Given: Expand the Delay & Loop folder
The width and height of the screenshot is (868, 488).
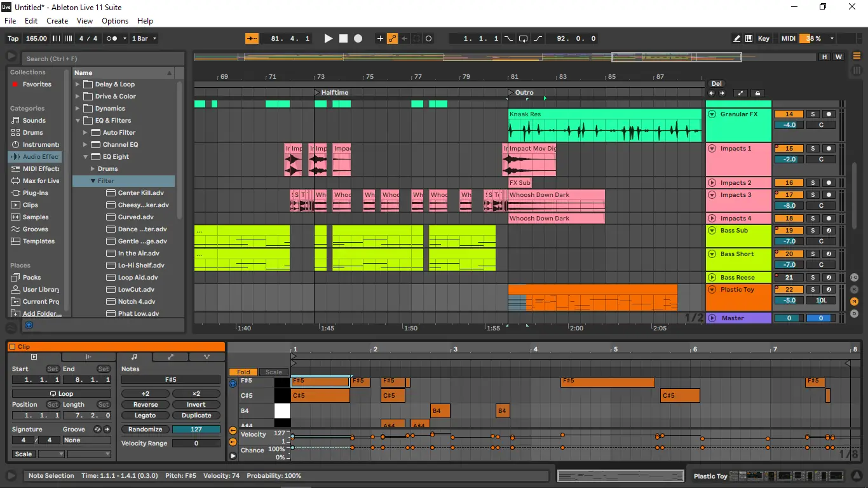Looking at the screenshot, I should 78,85.
